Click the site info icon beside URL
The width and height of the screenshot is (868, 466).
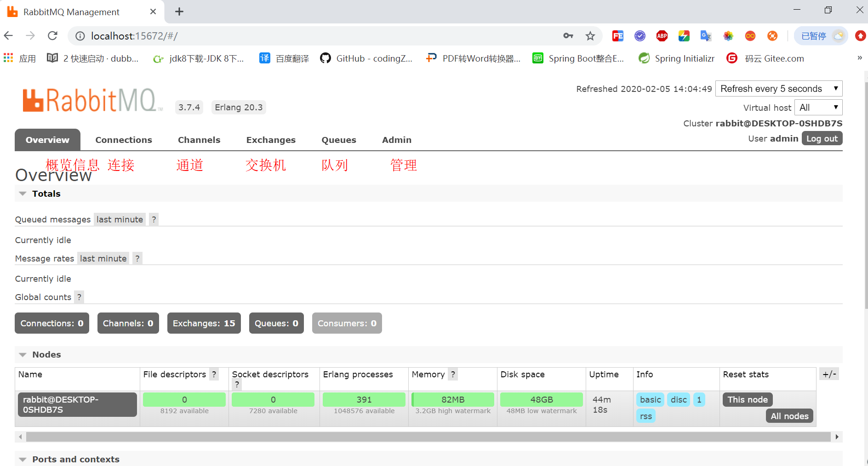click(80, 36)
